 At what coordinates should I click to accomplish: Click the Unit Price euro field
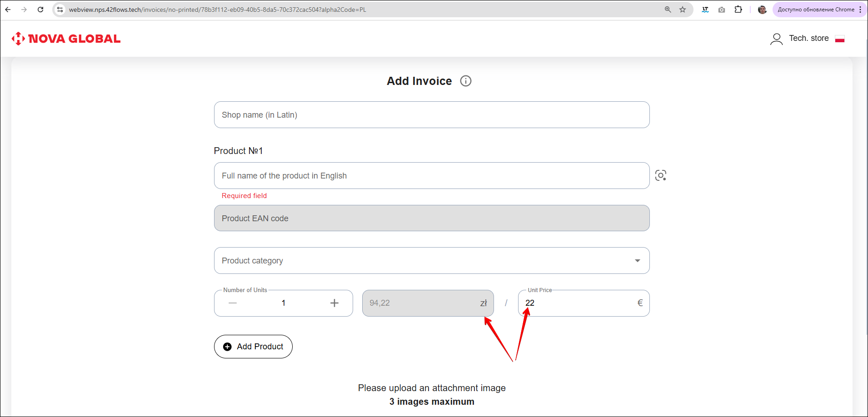click(578, 303)
